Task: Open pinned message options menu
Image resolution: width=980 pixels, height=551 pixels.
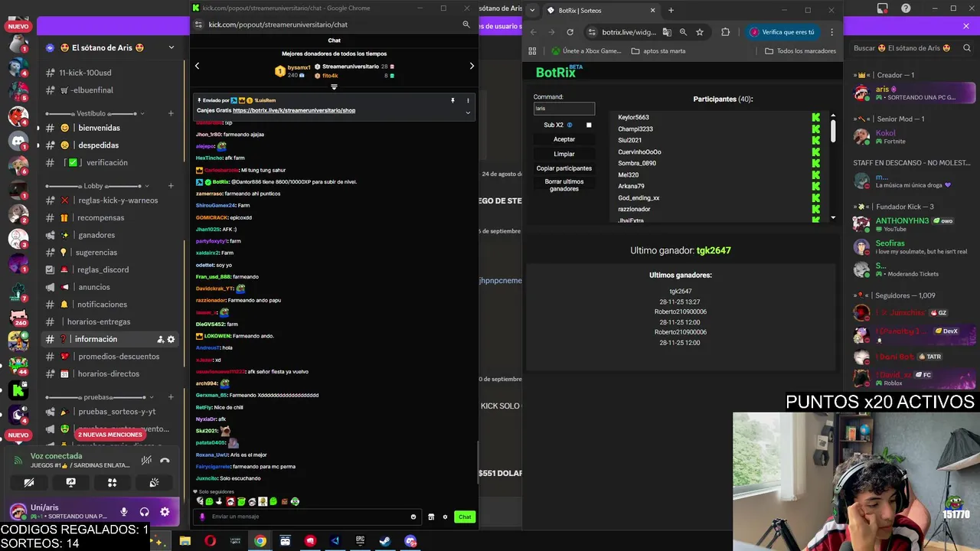Action: [x=468, y=100]
